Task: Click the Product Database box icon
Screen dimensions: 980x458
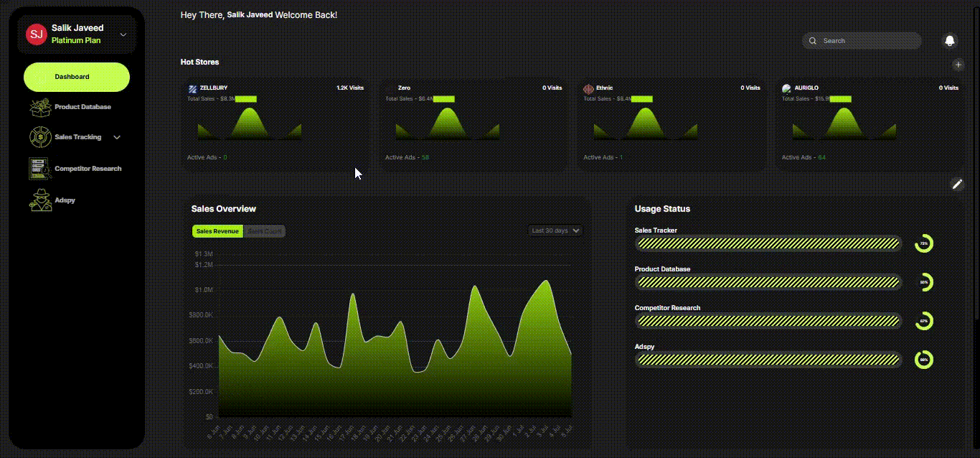Action: tap(40, 107)
